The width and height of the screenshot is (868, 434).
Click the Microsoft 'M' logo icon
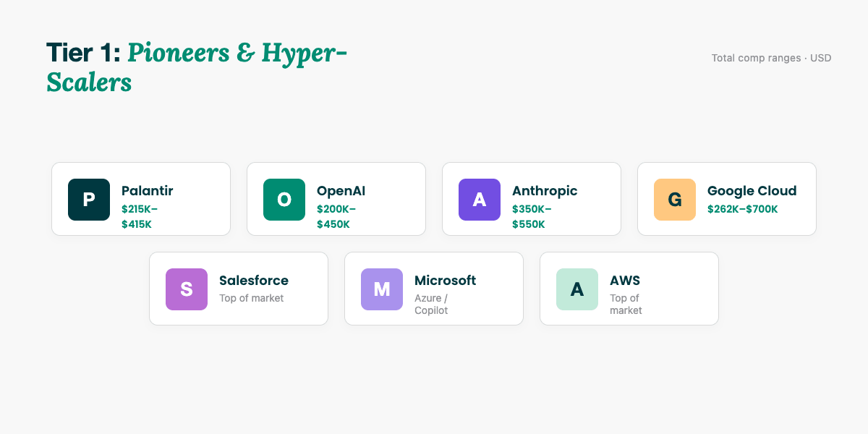[x=382, y=289]
